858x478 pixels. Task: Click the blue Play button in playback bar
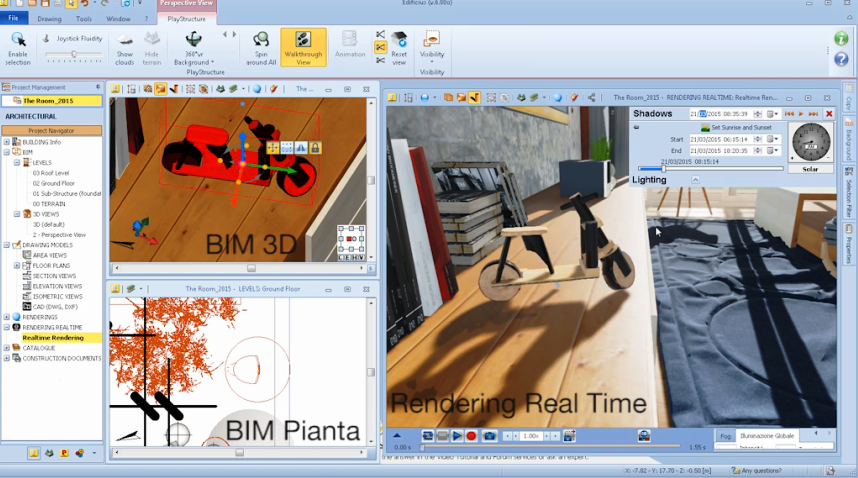click(x=456, y=436)
